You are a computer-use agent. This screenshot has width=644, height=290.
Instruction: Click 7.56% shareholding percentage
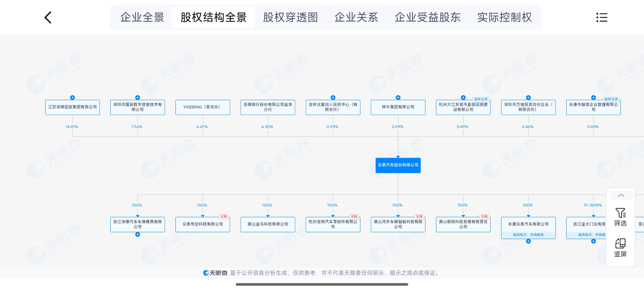[137, 127]
